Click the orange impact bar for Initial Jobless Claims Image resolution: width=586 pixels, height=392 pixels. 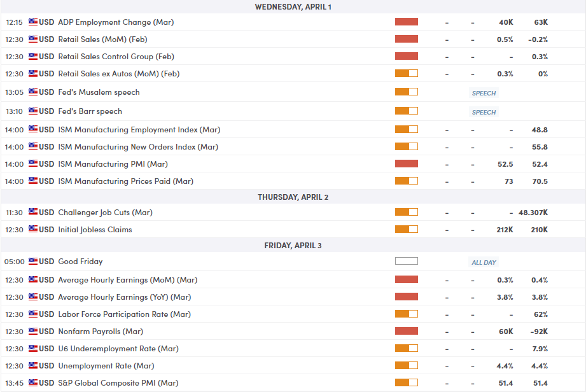(406, 229)
